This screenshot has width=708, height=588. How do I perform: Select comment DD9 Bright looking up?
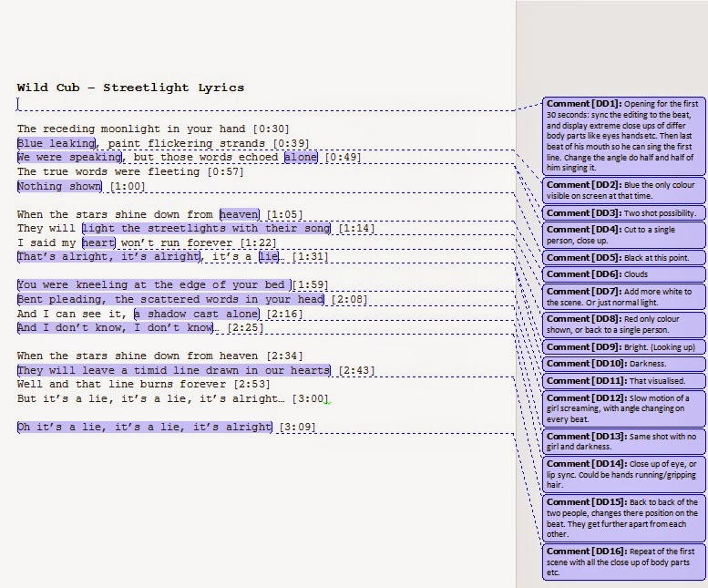tap(623, 347)
